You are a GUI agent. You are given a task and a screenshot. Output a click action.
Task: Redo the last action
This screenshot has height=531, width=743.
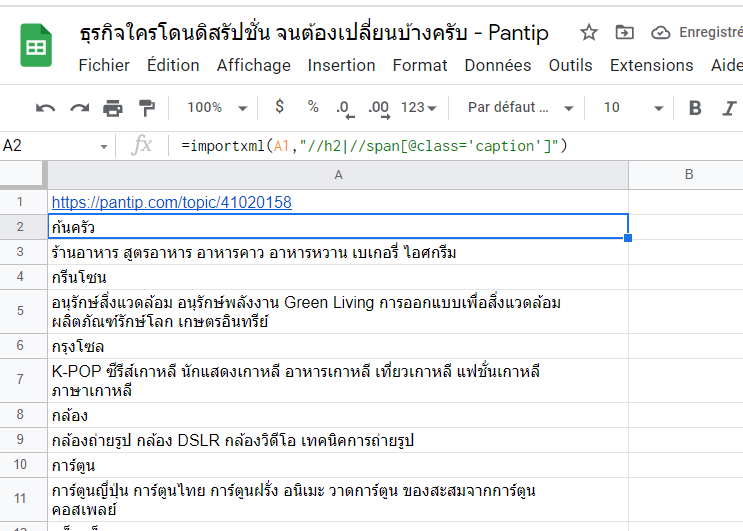[x=79, y=108]
